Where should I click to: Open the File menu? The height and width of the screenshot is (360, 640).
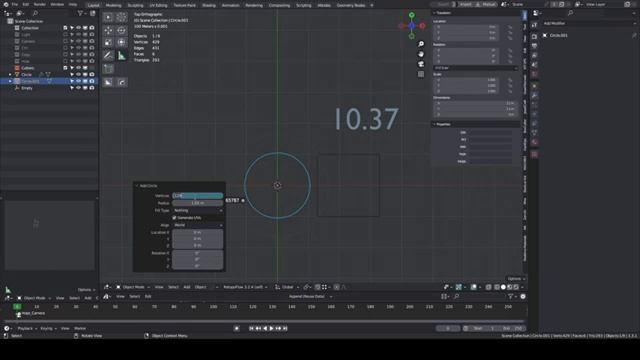pos(15,4)
